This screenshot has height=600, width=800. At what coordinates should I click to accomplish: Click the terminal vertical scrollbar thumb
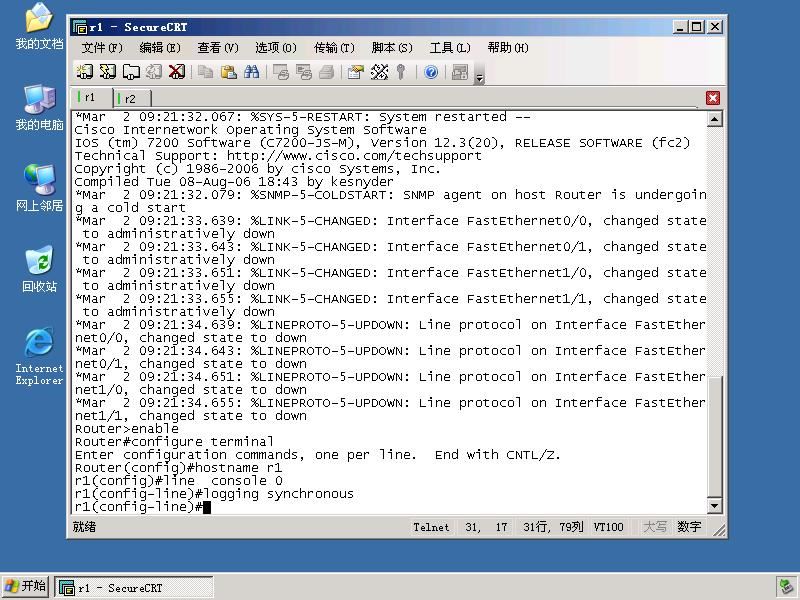coord(714,437)
